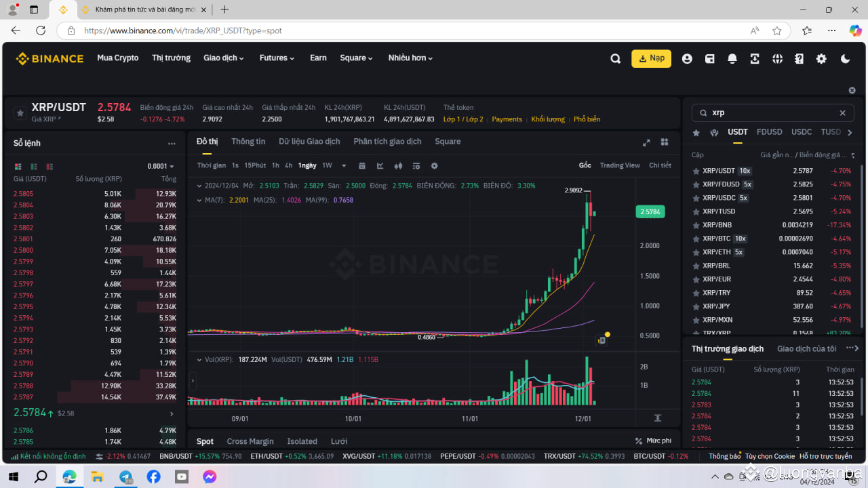Open chart settings gear icon
Image resolution: width=868 pixels, height=488 pixels.
[x=435, y=166]
